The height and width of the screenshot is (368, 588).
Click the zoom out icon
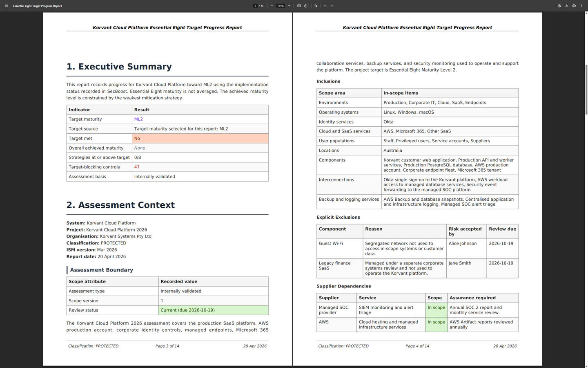272,6
